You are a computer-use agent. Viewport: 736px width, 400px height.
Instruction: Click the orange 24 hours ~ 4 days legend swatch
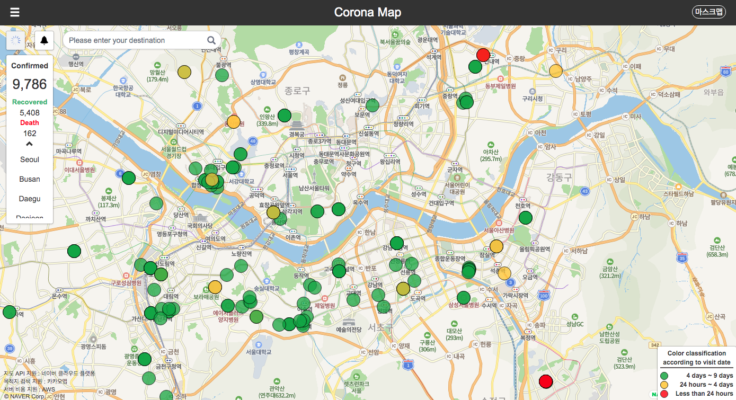(x=664, y=384)
